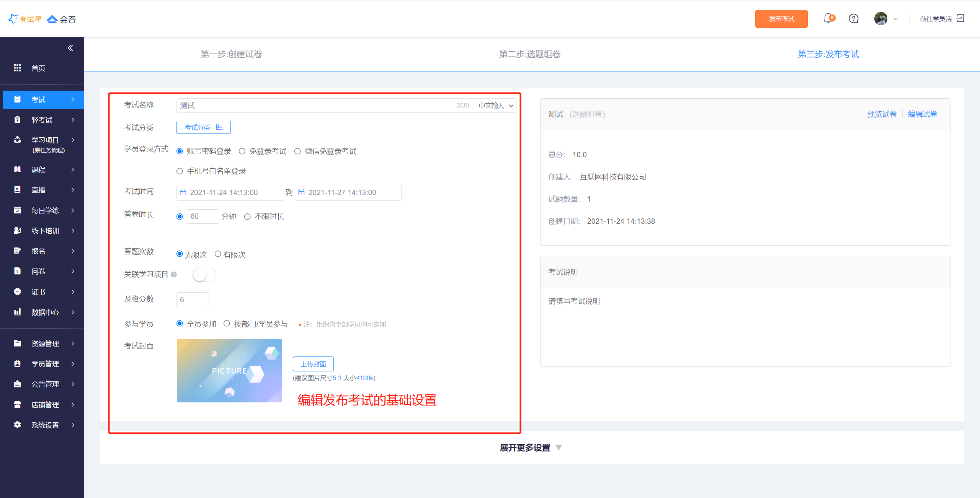Viewport: 980px width, 498px height.
Task: Click the orange 发布考试 button
Action: click(781, 19)
